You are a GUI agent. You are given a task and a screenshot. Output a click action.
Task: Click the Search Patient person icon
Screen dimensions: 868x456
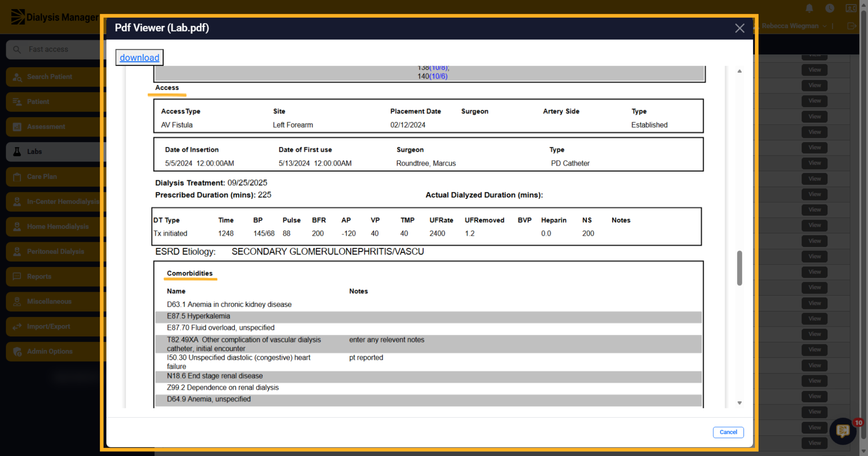pyautogui.click(x=17, y=77)
